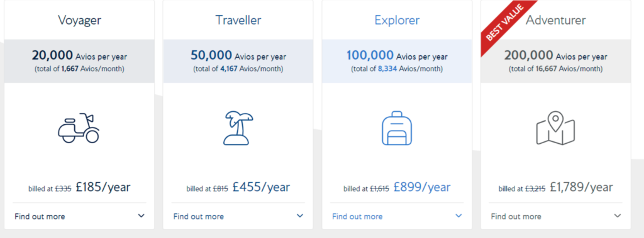The height and width of the screenshot is (238, 644).
Task: Select the Explorer plan heading
Action: [397, 20]
